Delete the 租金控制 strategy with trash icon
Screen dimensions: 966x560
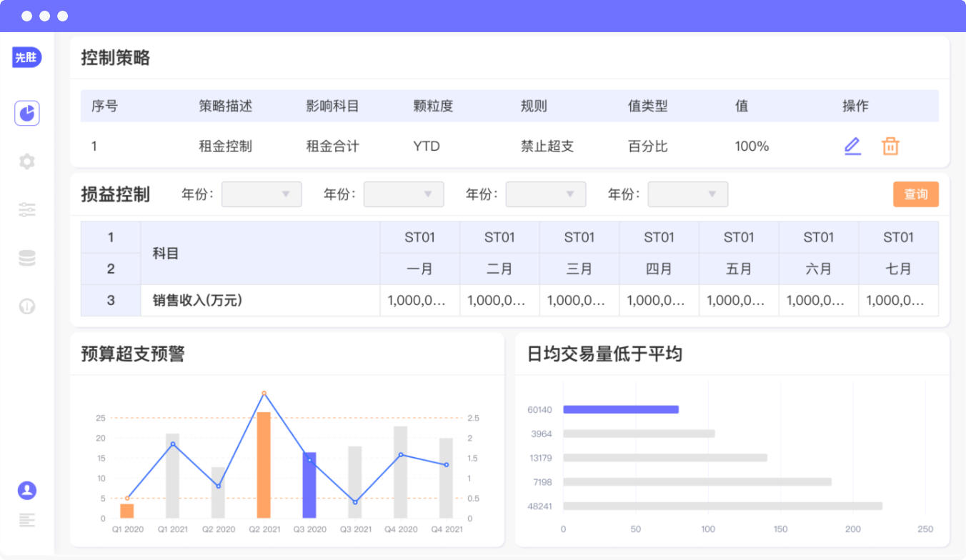coord(890,146)
